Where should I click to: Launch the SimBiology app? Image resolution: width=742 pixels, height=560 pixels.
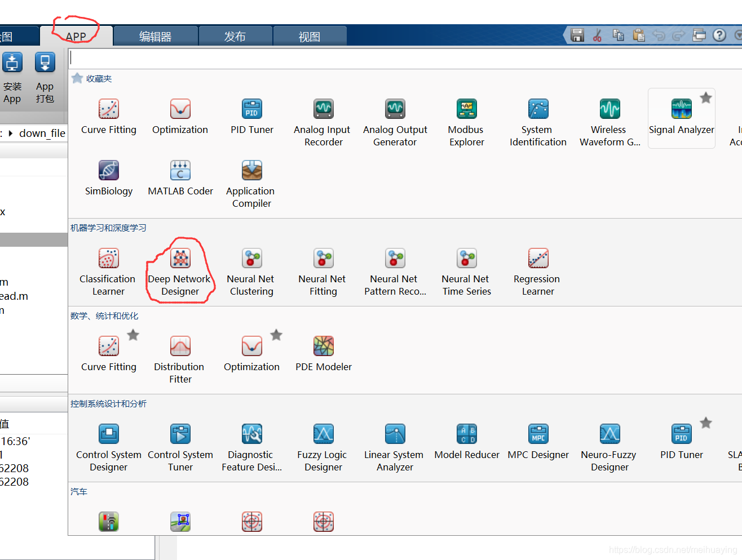click(x=109, y=179)
